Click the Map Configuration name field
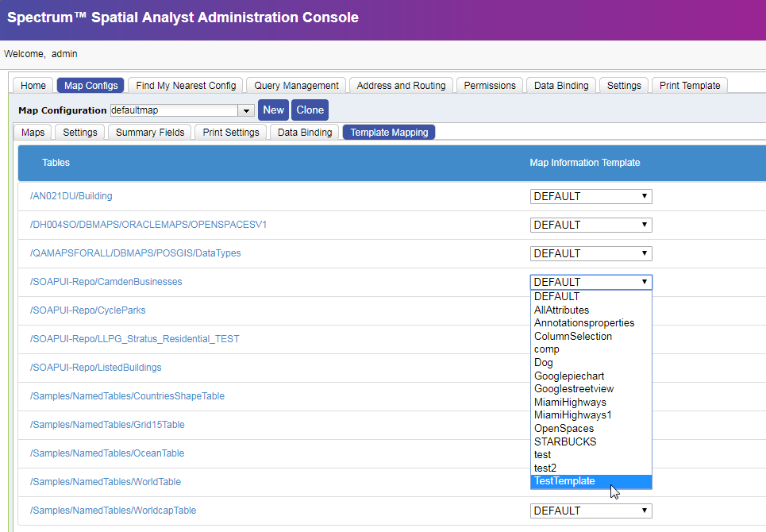766x532 pixels. click(173, 111)
